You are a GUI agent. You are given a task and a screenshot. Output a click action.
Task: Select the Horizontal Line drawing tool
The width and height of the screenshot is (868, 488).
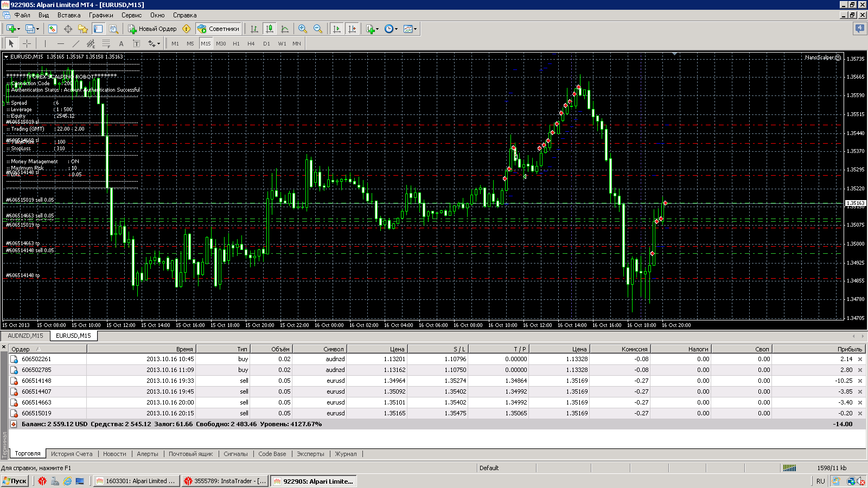(60, 43)
